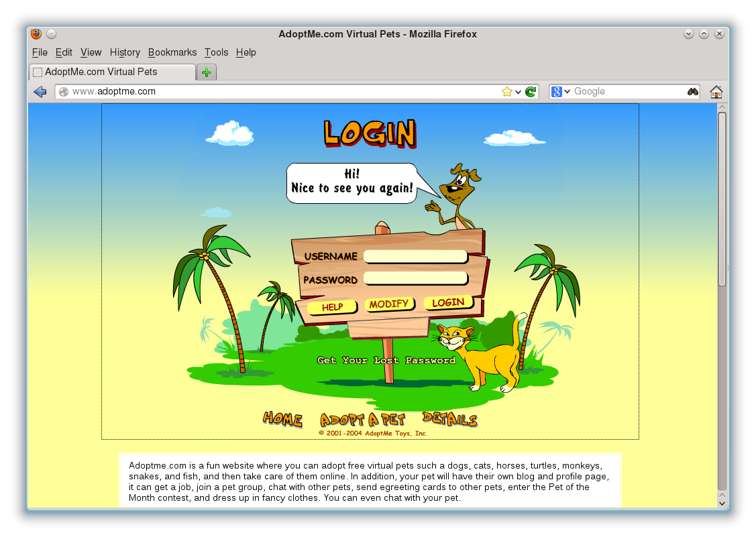Click the back arrow navigation button
Screen dimensions: 756x537
(x=40, y=92)
